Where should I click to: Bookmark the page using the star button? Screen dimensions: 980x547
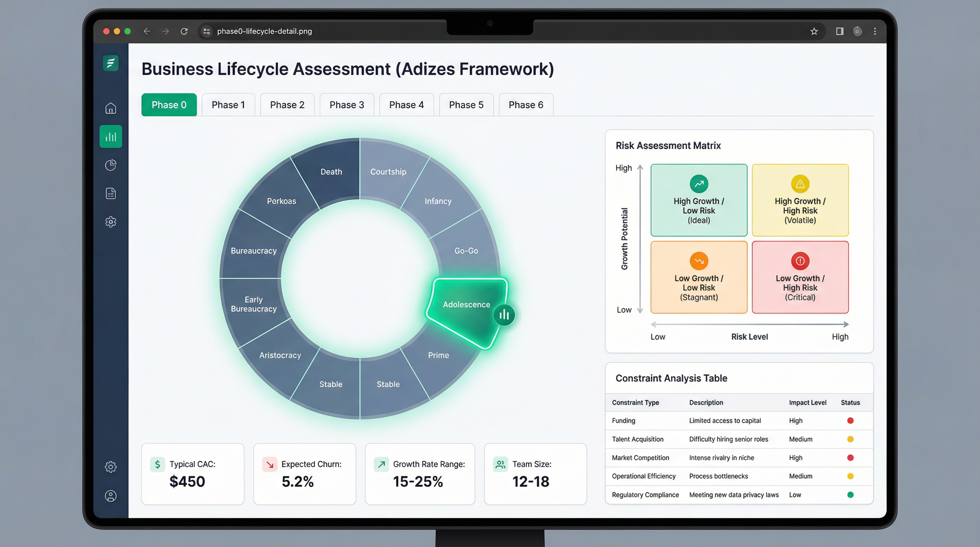(814, 31)
